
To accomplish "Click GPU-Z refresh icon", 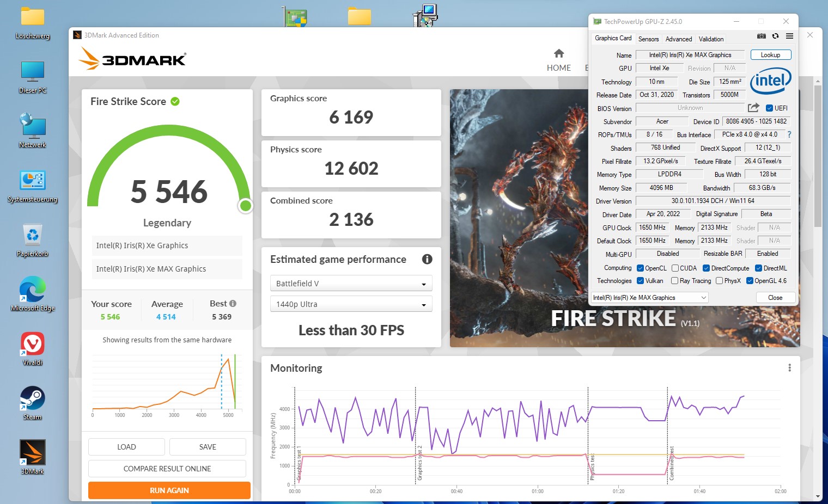I will (775, 36).
